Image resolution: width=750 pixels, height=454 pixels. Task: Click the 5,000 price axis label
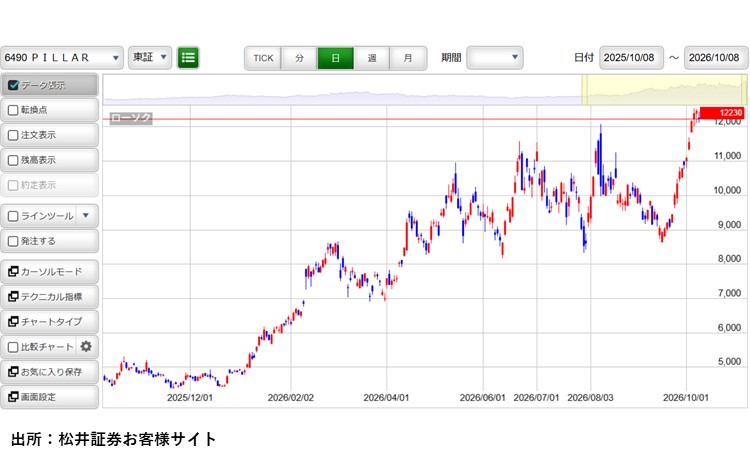click(729, 362)
